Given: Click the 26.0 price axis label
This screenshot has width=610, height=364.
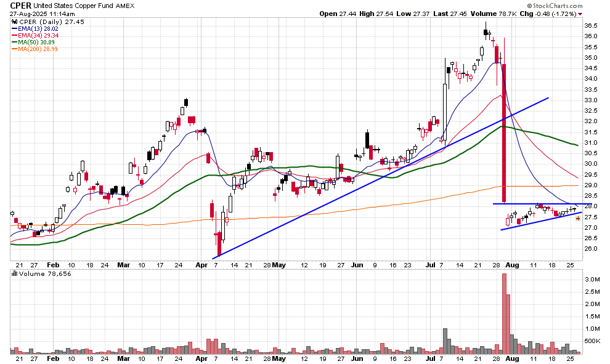Looking at the screenshot, I should pos(590,249).
